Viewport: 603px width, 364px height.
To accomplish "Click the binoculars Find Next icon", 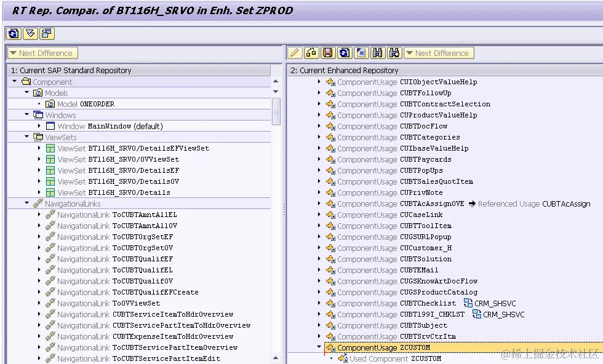I will click(x=394, y=53).
